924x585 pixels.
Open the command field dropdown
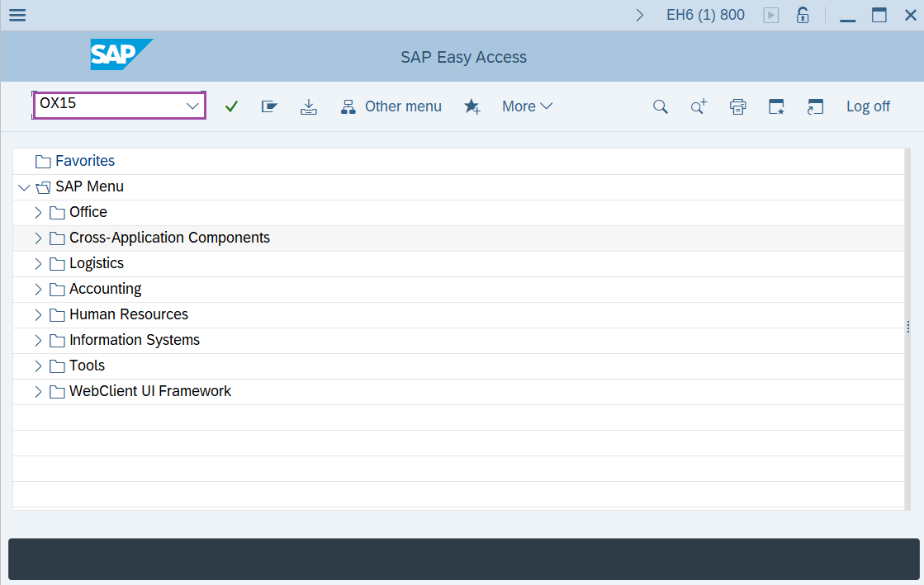(x=192, y=106)
